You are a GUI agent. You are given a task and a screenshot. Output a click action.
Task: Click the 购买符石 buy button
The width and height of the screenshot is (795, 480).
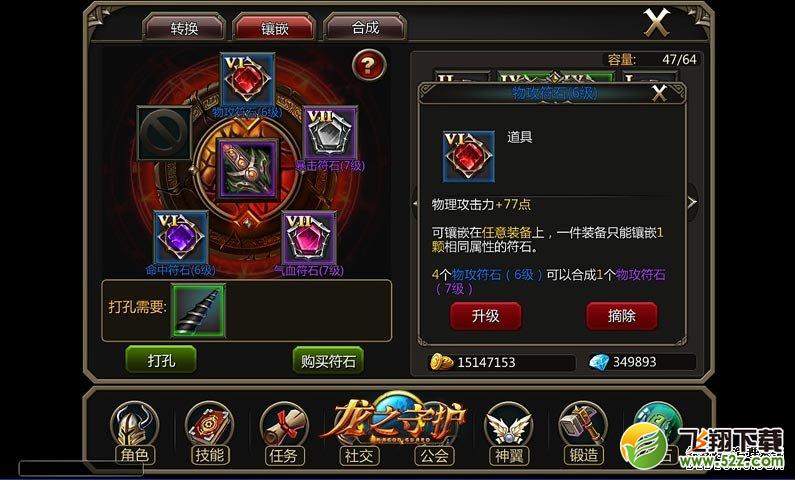(328, 360)
